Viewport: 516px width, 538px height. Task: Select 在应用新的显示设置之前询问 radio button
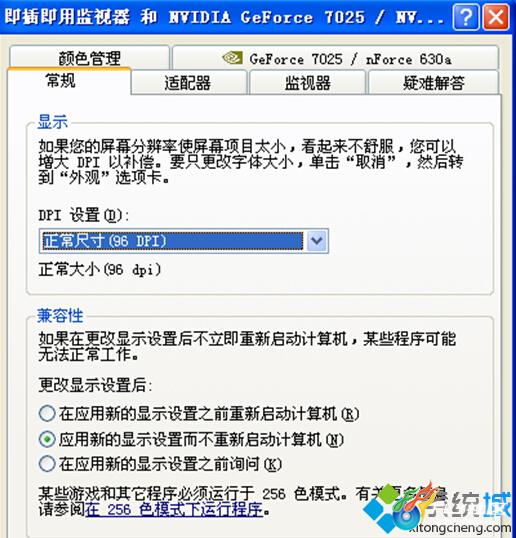(x=47, y=464)
